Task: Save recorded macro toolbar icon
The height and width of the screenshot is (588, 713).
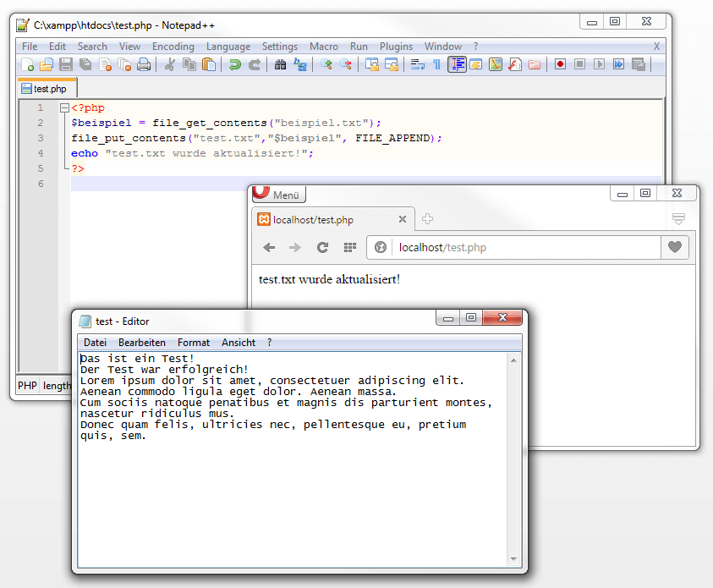Action: pyautogui.click(x=639, y=64)
